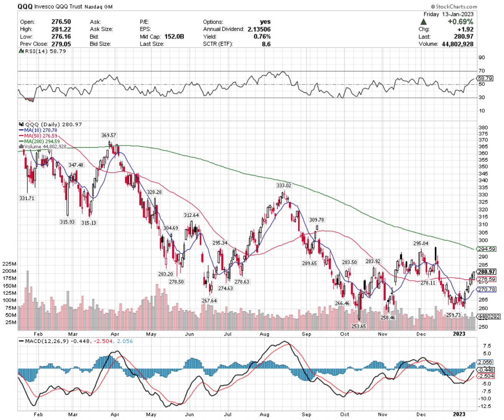Click the 258.46 price label
Screen dimensions: 504x420
(x=388, y=317)
